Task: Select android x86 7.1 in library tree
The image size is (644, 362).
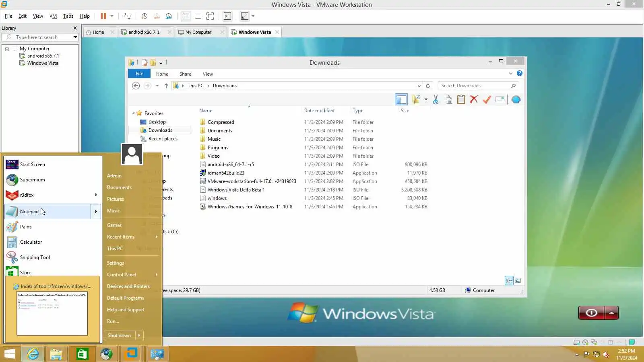Action: tap(43, 56)
